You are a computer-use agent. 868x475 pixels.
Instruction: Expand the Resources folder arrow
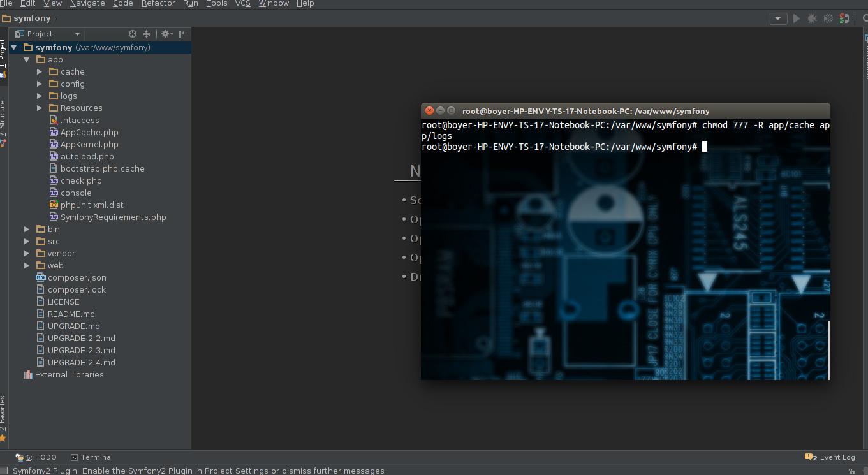click(40, 108)
